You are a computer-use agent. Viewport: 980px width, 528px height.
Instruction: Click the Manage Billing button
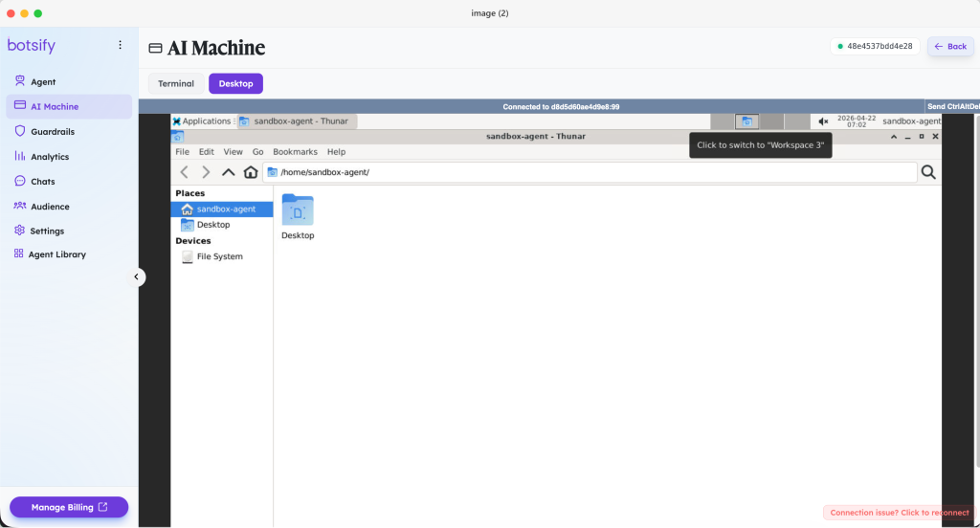(69, 507)
